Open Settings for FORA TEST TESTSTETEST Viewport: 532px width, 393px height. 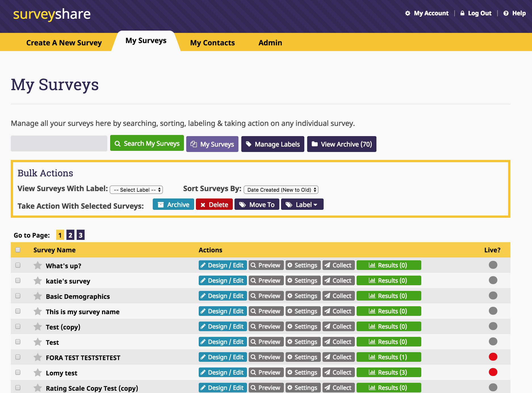tap(303, 357)
